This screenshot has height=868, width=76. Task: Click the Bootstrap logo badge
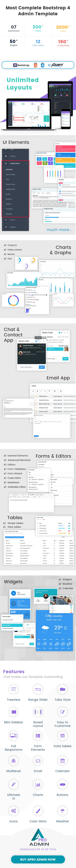[21, 65]
